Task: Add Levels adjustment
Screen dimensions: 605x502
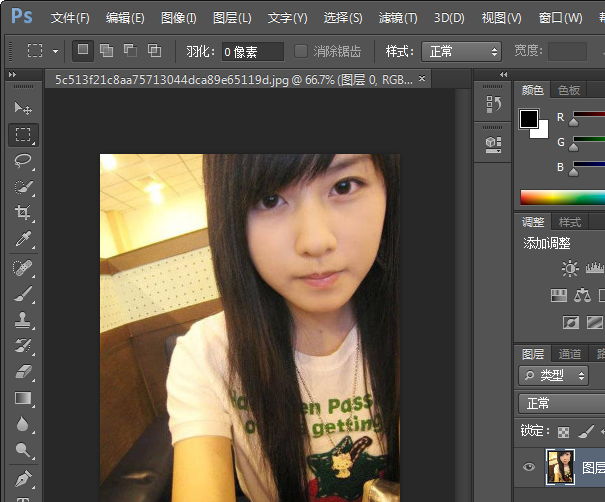Action: [x=595, y=268]
